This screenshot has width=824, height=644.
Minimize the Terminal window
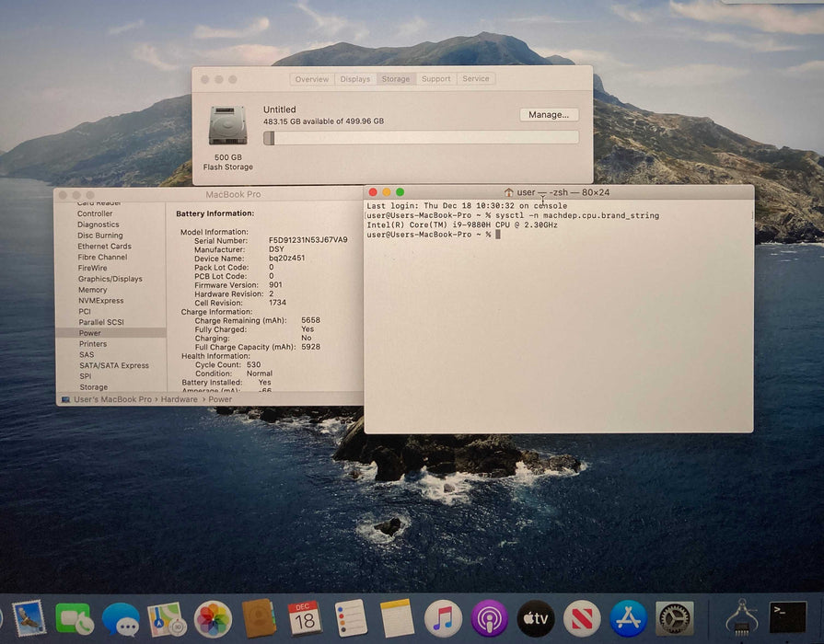(x=387, y=192)
